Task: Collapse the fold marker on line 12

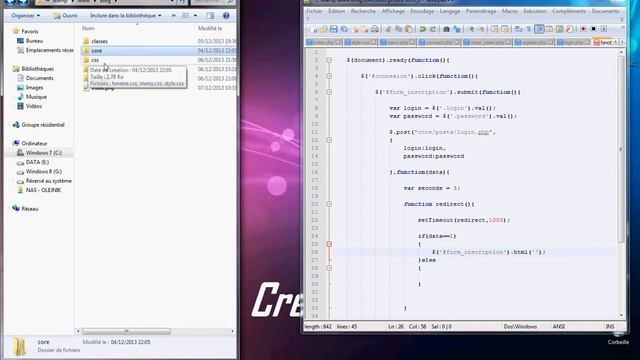Action: (329, 140)
